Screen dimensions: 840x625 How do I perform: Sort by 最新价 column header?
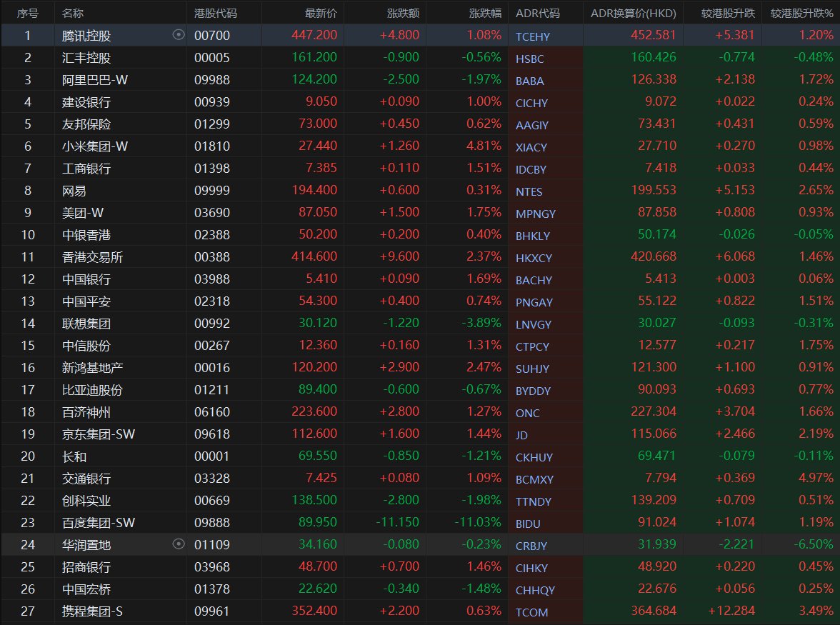321,14
